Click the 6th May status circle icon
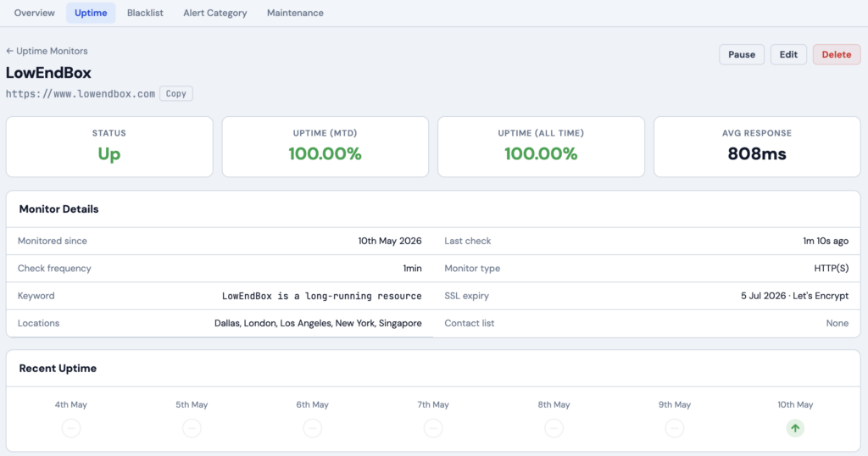 coord(312,428)
